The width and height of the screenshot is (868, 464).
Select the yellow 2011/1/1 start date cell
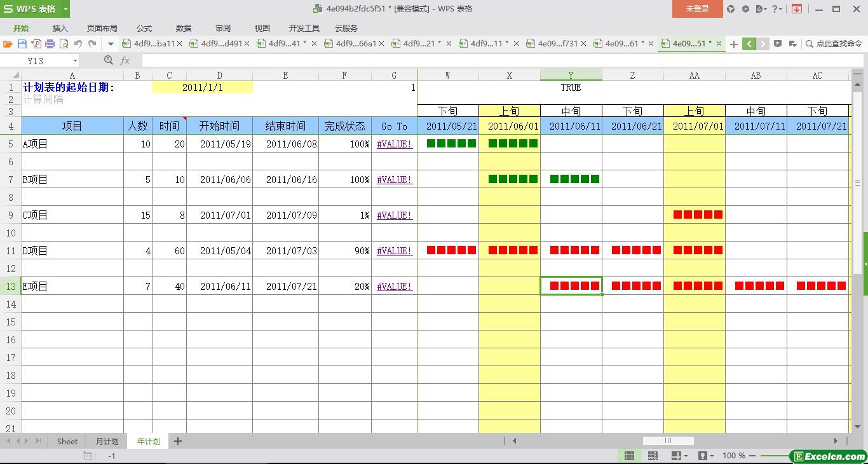(x=202, y=88)
